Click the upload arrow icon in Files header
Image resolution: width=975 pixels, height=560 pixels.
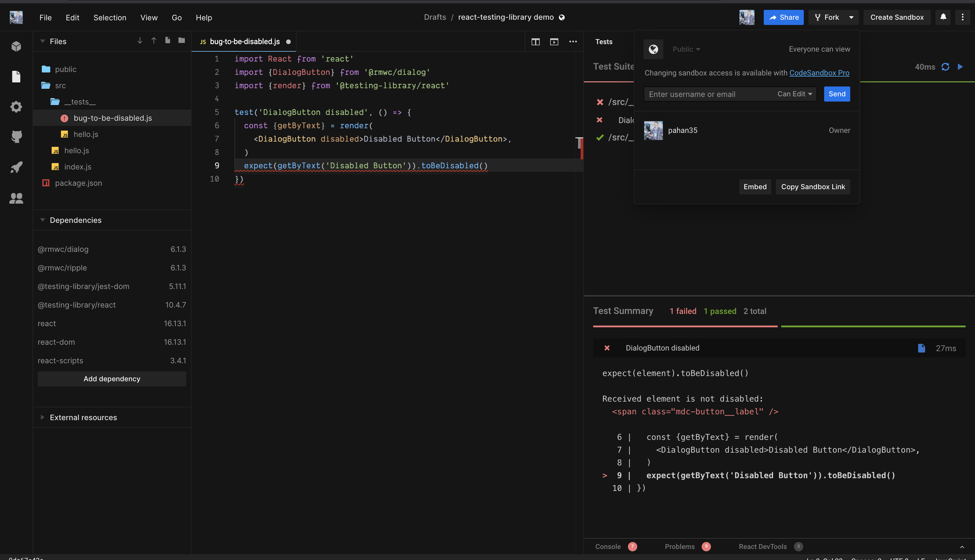click(154, 40)
